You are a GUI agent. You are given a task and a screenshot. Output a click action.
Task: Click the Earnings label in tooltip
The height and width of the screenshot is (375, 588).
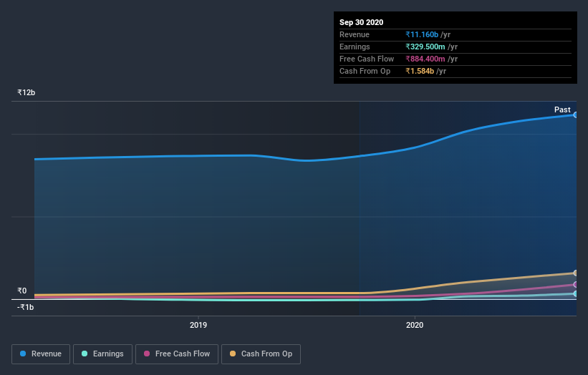(x=355, y=47)
